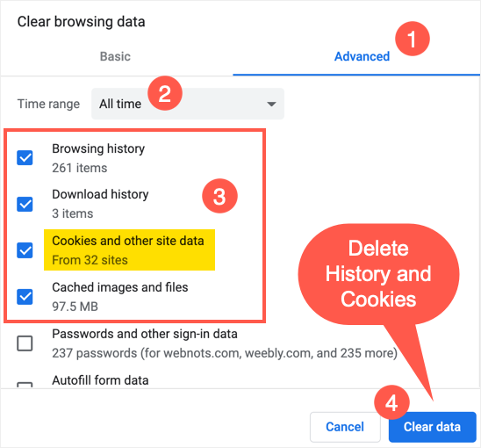Click the red number 2 marker
The image size is (481, 448).
(165, 93)
